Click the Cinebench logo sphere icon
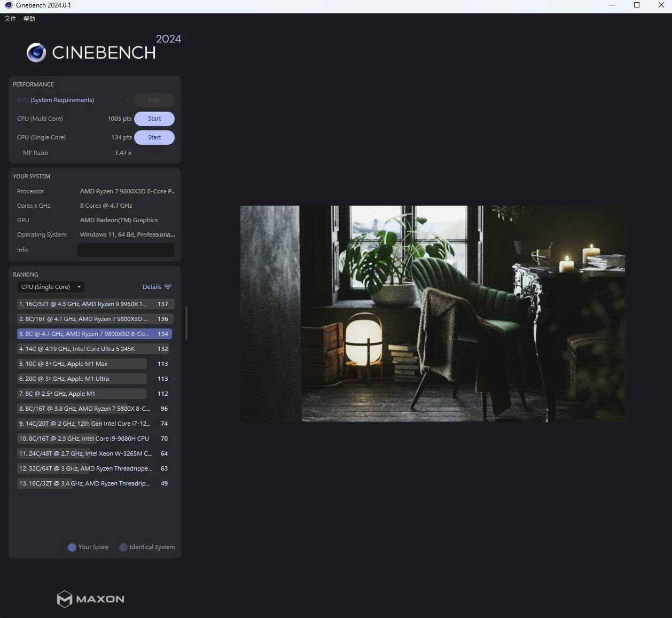Image resolution: width=672 pixels, height=618 pixels. point(36,52)
